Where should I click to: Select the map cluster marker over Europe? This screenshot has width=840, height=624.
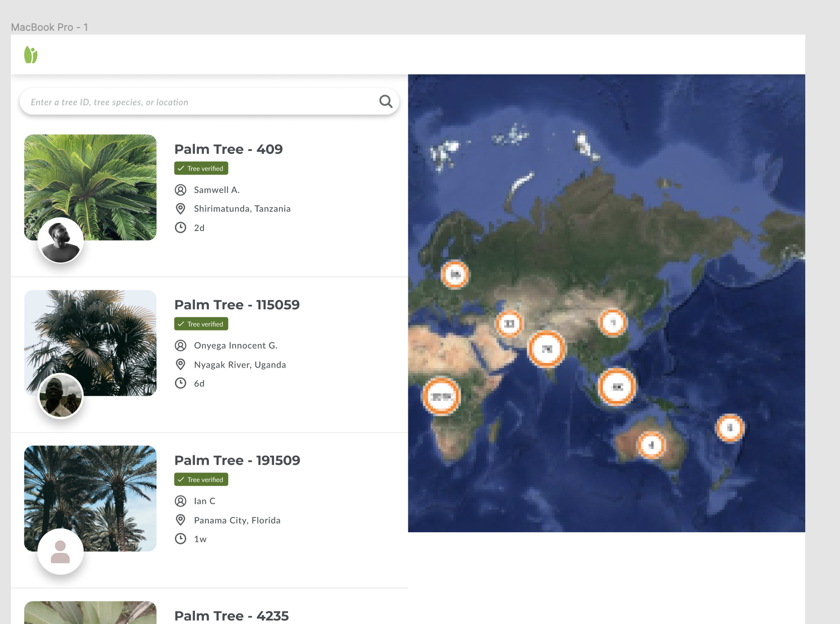point(455,274)
